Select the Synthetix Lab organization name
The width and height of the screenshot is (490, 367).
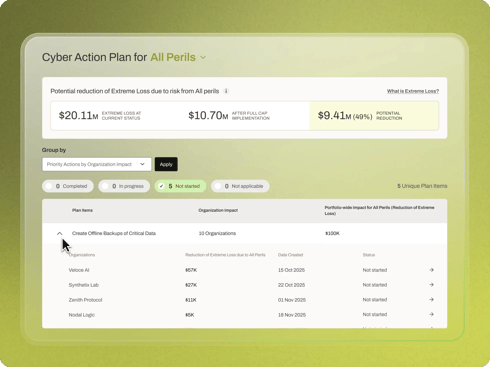[84, 285]
